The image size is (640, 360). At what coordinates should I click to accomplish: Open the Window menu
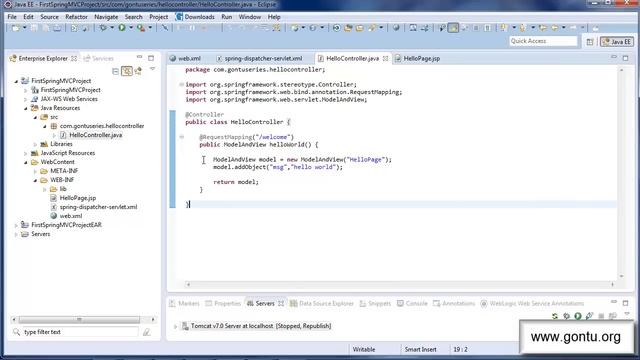pyautogui.click(x=249, y=17)
